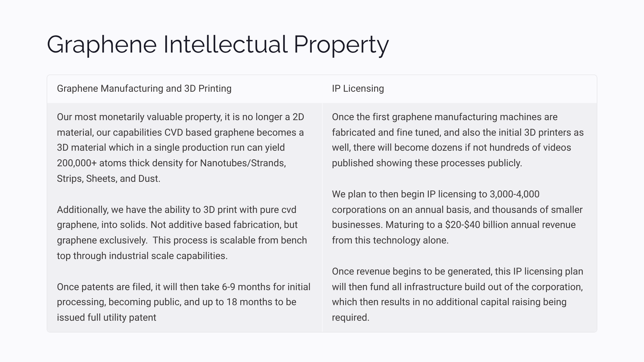Click the from this technology alone line
Image resolution: width=644 pixels, height=362 pixels.
[390, 240]
